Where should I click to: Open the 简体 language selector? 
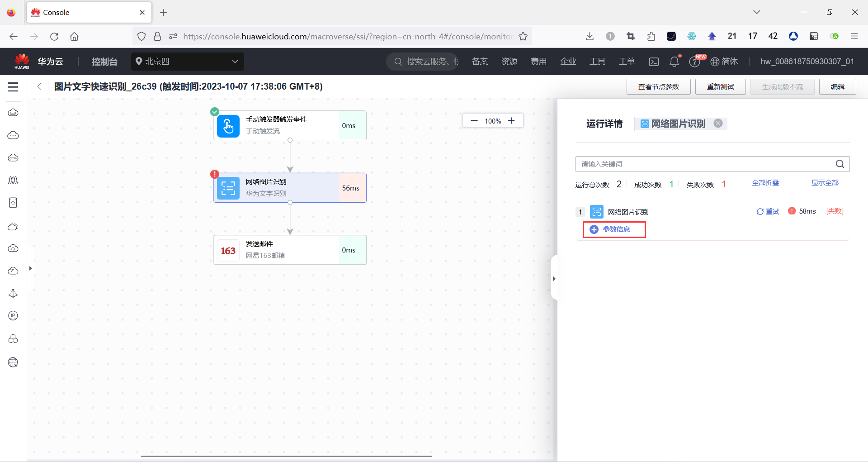pos(724,62)
